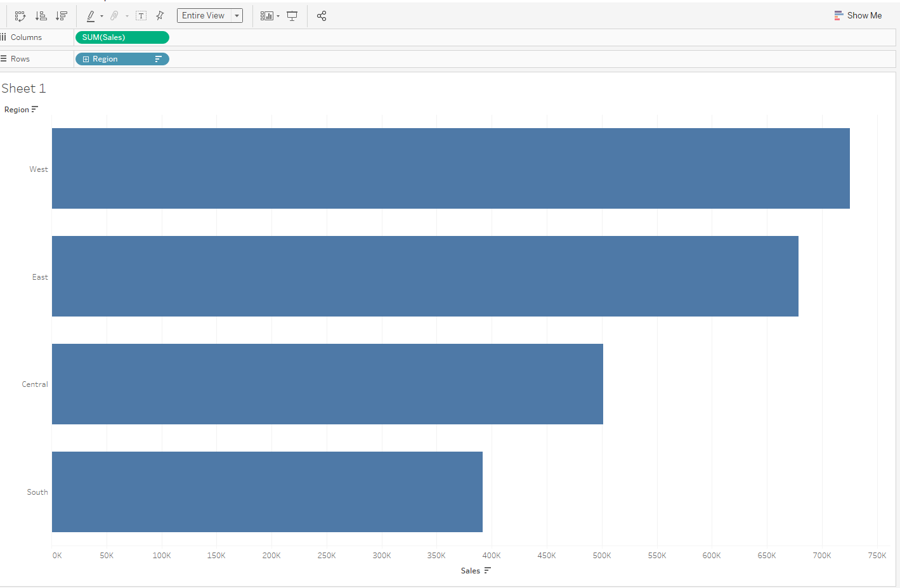
Task: Open the highlight pen dropdown arrow
Action: (x=101, y=16)
